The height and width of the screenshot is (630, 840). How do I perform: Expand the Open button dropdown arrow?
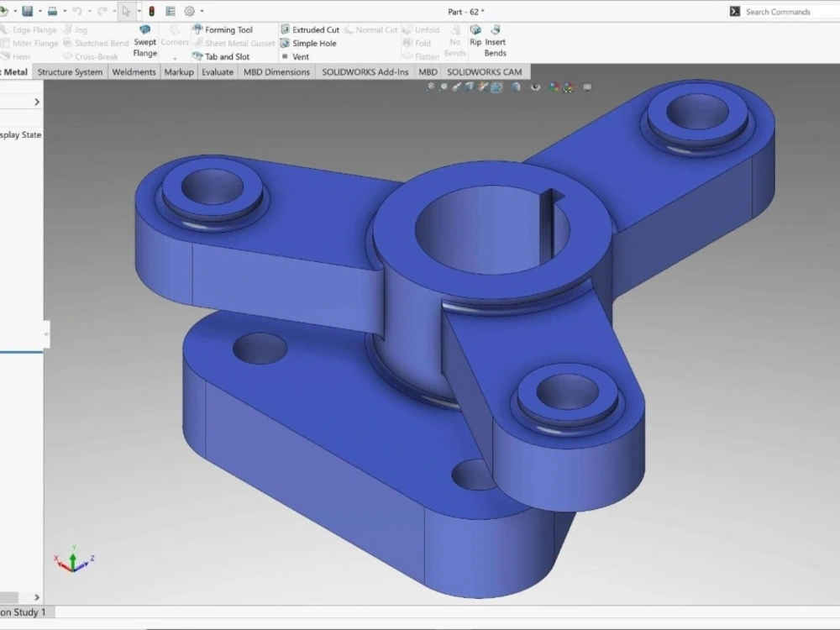[x=15, y=11]
